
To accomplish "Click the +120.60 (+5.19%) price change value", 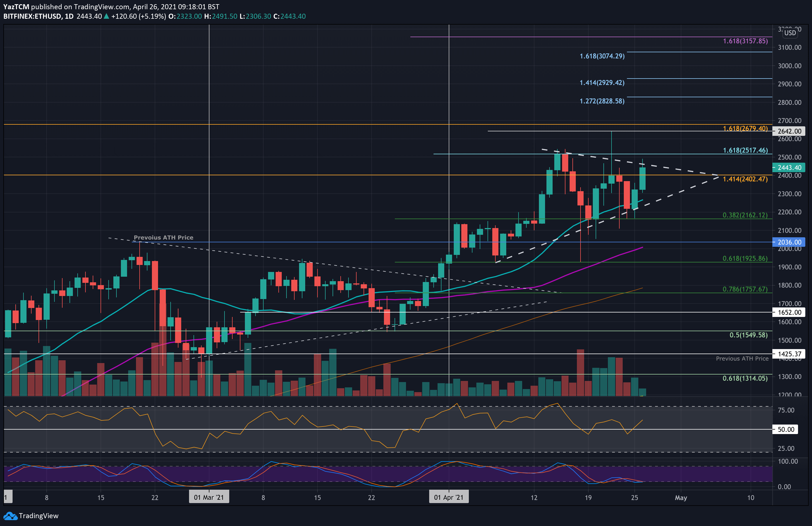I will click(138, 16).
